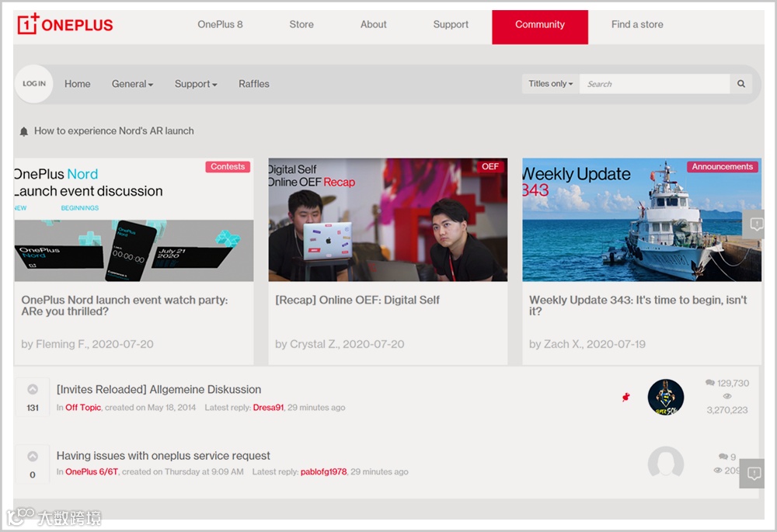Viewport: 777px width, 532px height.
Task: Click the LOG IN button
Action: (x=33, y=84)
